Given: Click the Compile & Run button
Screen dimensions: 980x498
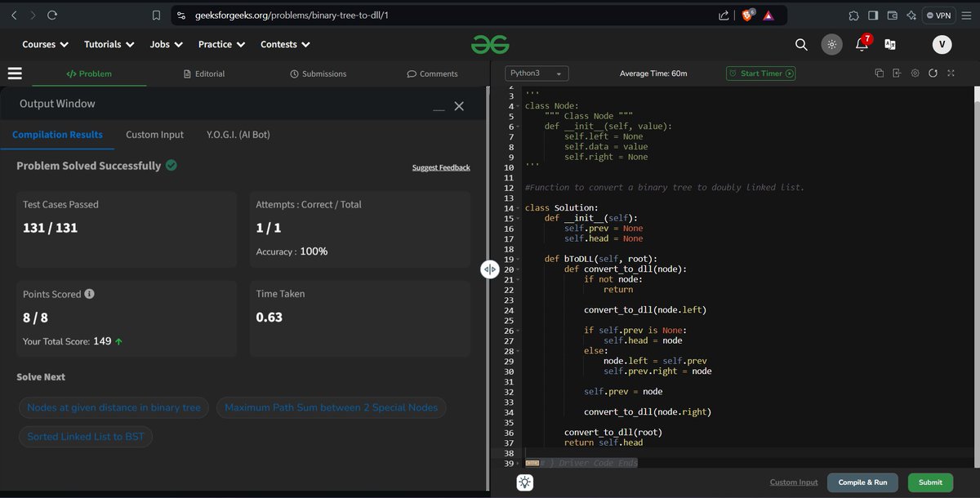Looking at the screenshot, I should (862, 482).
